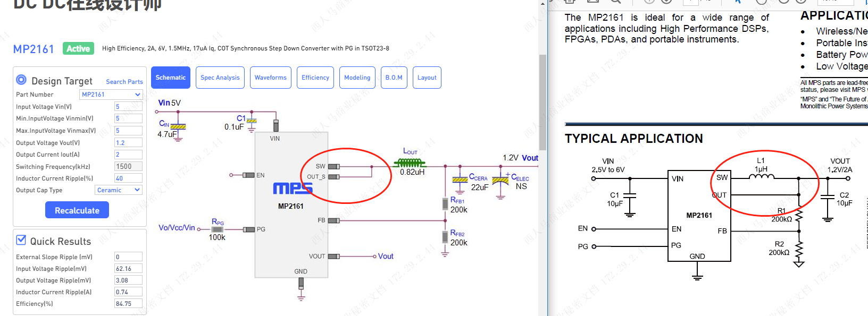This screenshot has height=316, width=868.
Task: Open the Layout tab
Action: [x=427, y=78]
